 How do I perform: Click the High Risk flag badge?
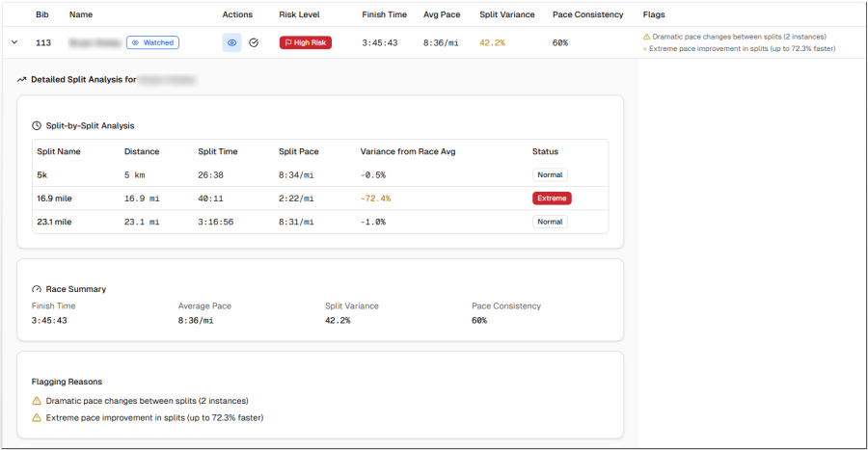(x=305, y=42)
